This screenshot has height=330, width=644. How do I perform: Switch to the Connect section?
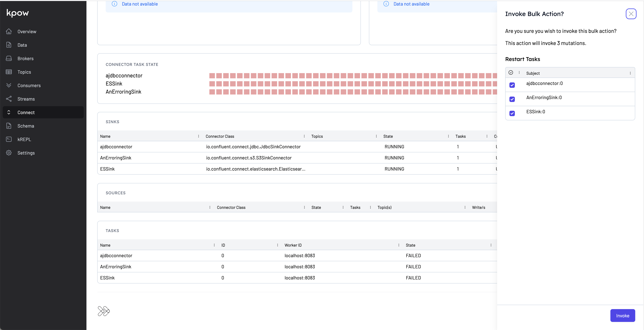tap(26, 112)
